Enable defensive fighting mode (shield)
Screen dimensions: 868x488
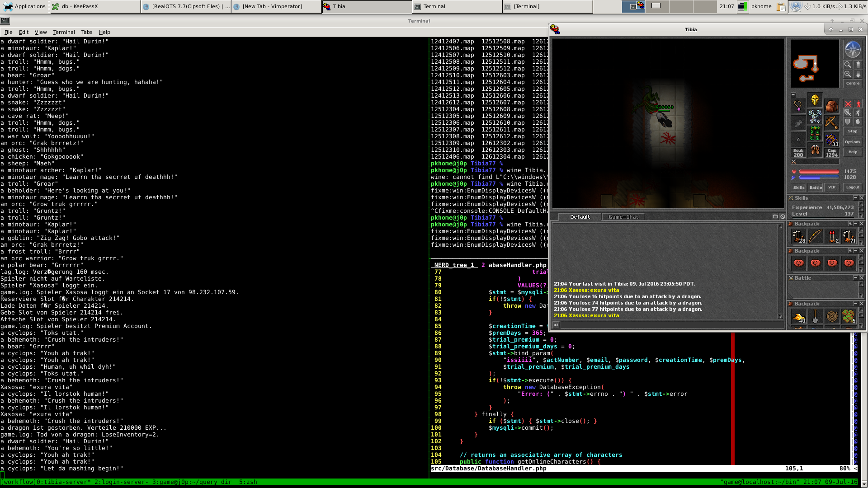pos(848,122)
